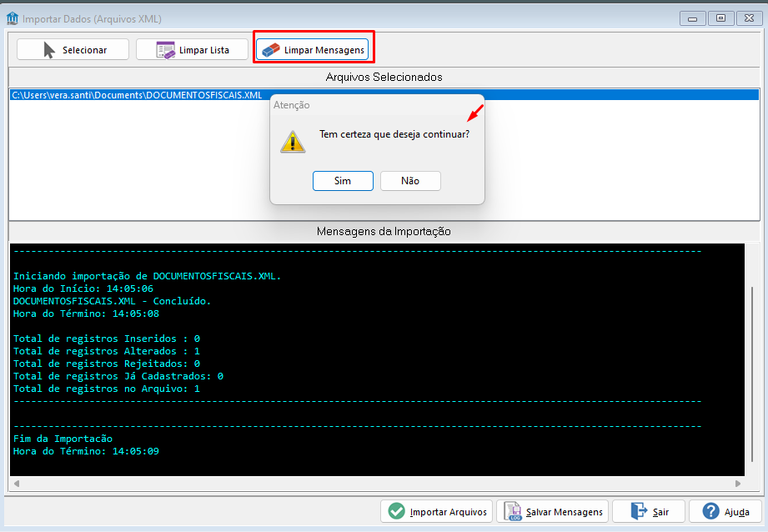Click the application icon in the title bar
The image size is (768, 532).
click(x=13, y=18)
